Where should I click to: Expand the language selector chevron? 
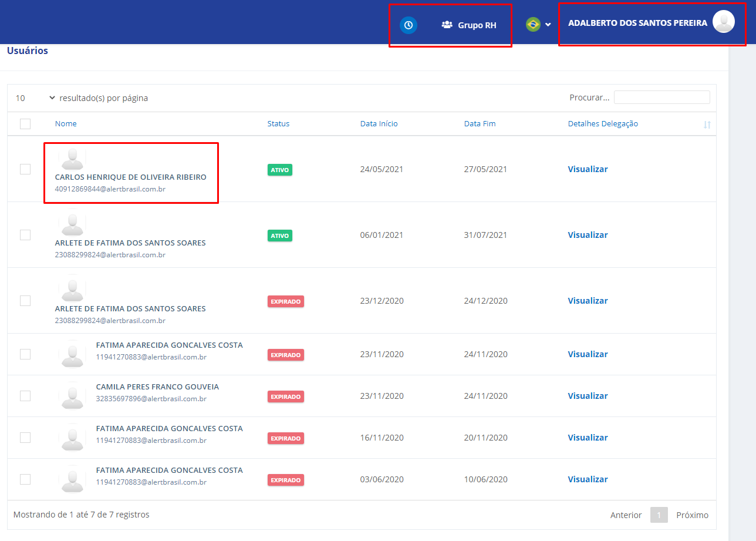point(548,25)
